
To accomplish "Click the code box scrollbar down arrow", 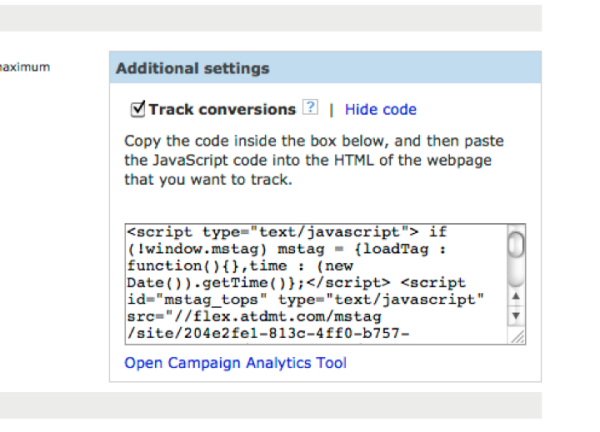I will click(x=516, y=316).
